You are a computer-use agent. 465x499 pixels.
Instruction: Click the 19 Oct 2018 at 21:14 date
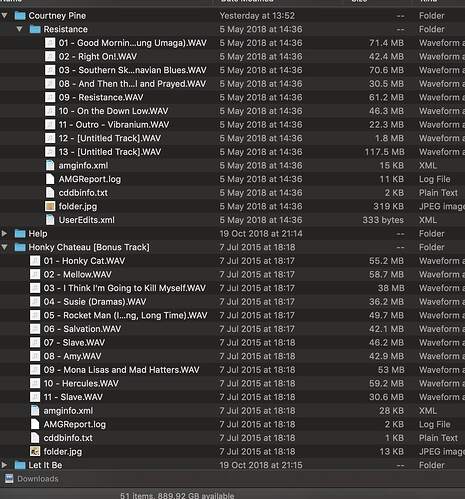[261, 234]
